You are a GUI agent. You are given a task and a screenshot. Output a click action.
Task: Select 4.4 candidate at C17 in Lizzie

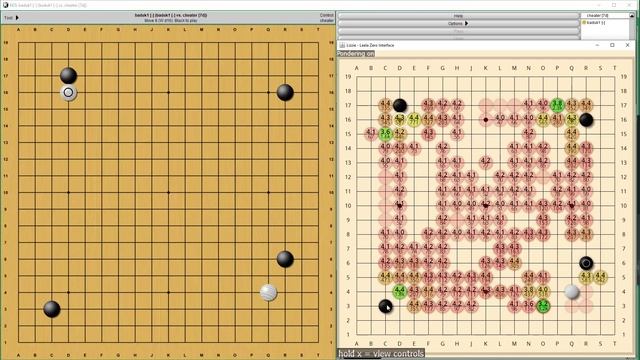[x=385, y=105]
